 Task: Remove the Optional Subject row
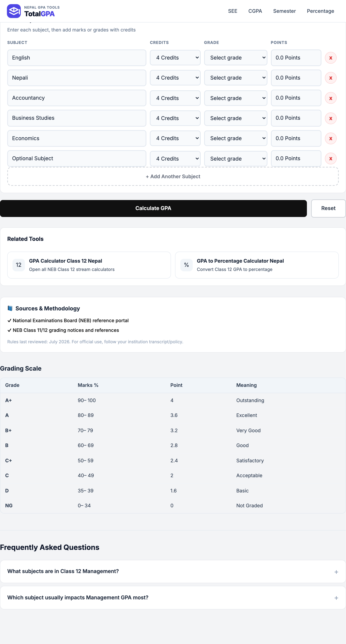(330, 158)
